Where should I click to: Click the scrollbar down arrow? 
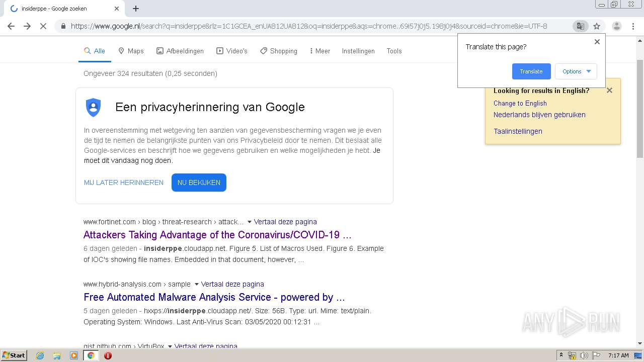640,343
